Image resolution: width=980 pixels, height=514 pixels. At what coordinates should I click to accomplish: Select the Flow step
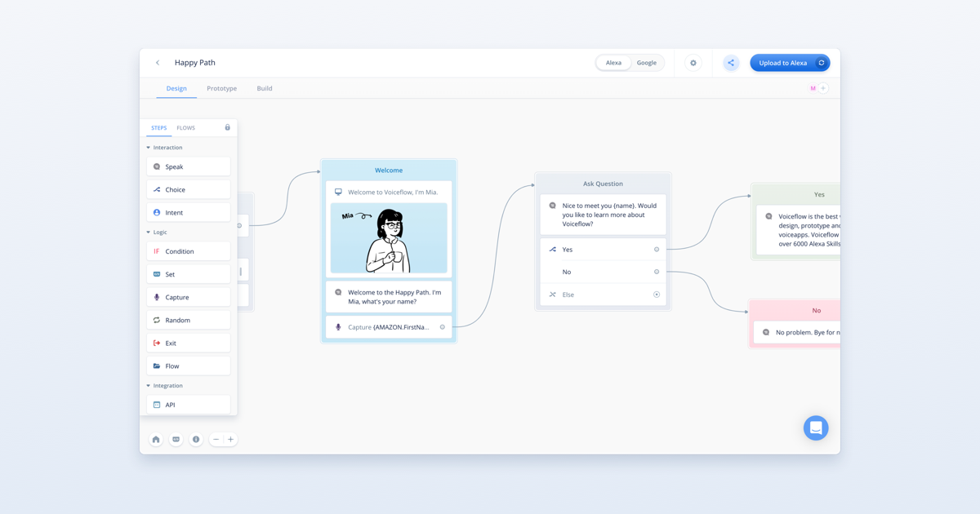point(189,366)
